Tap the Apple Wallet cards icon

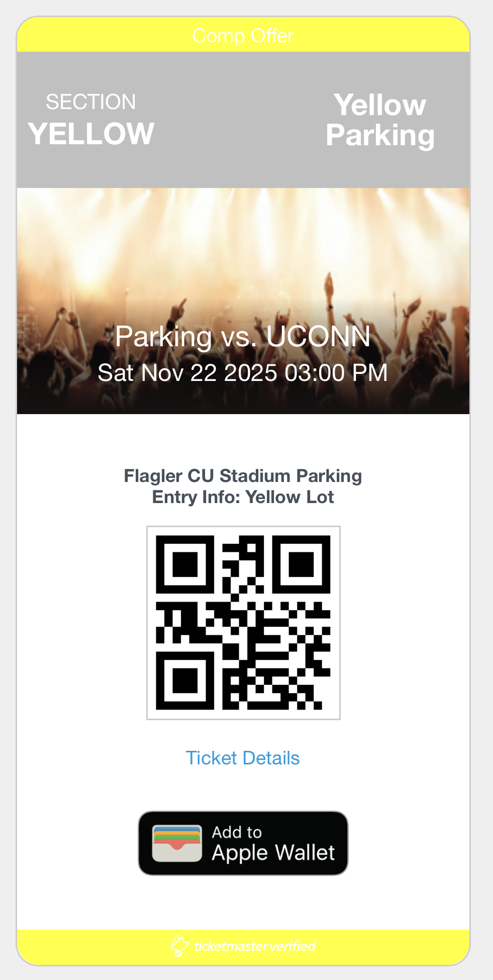[177, 843]
